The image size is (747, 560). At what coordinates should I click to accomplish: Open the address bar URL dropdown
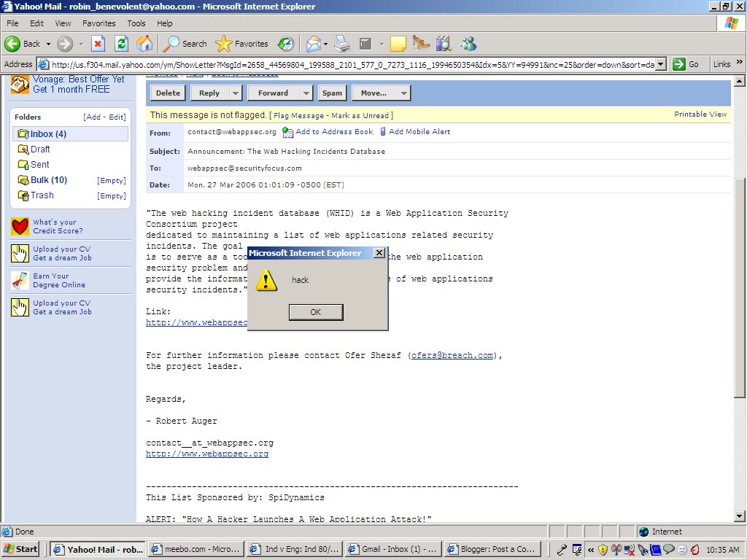(x=661, y=64)
